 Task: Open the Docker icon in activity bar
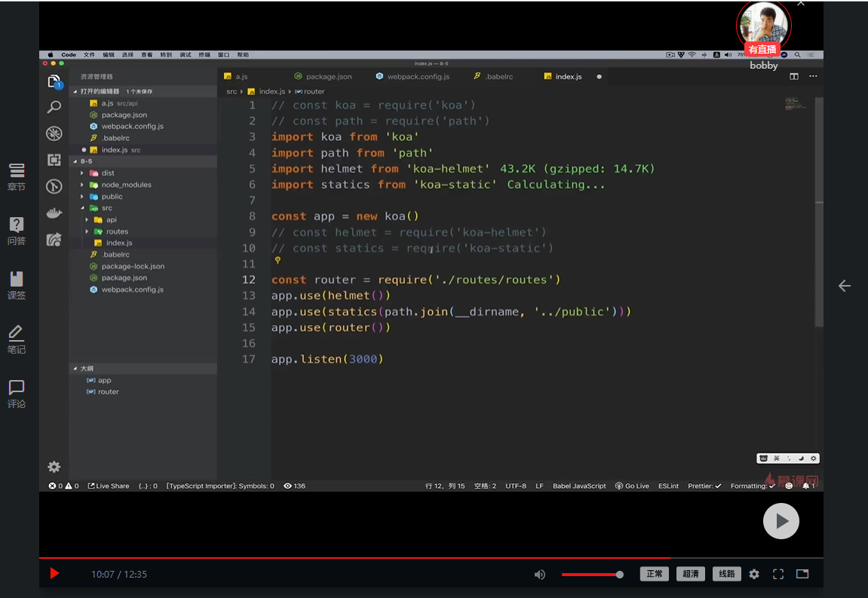point(54,213)
